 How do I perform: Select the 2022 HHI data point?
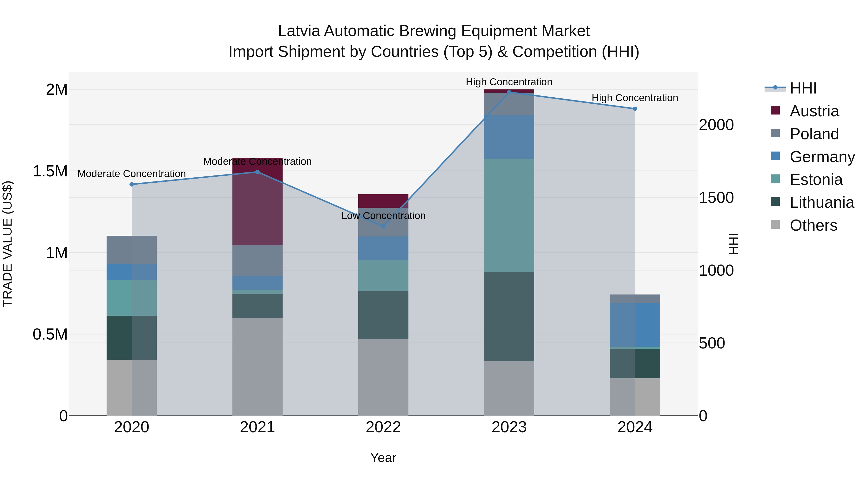tap(383, 226)
